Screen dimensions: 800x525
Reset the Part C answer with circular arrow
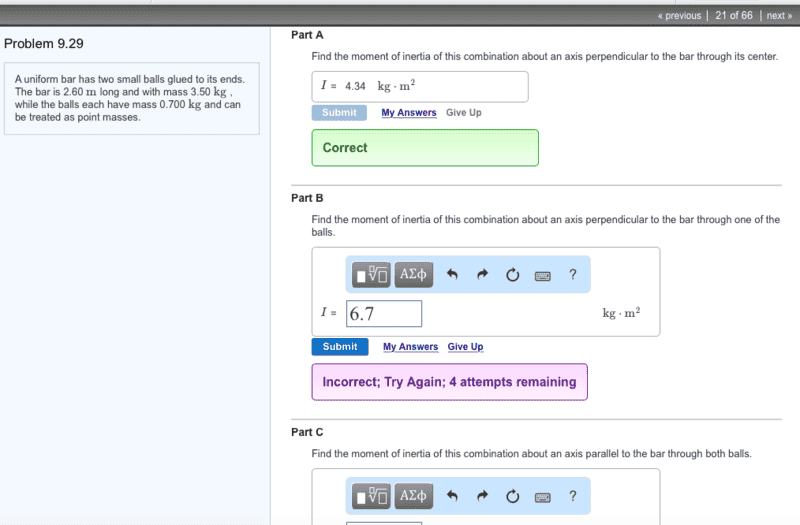pos(513,496)
